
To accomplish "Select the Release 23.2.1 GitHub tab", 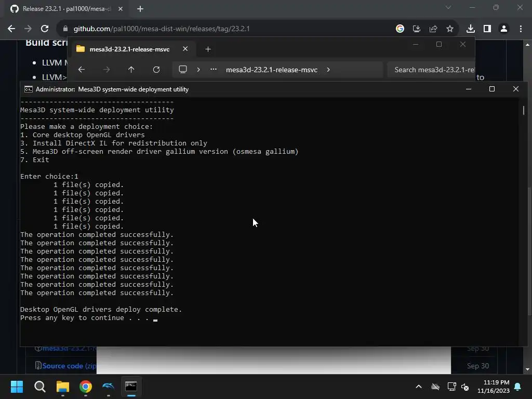I will pos(66,9).
